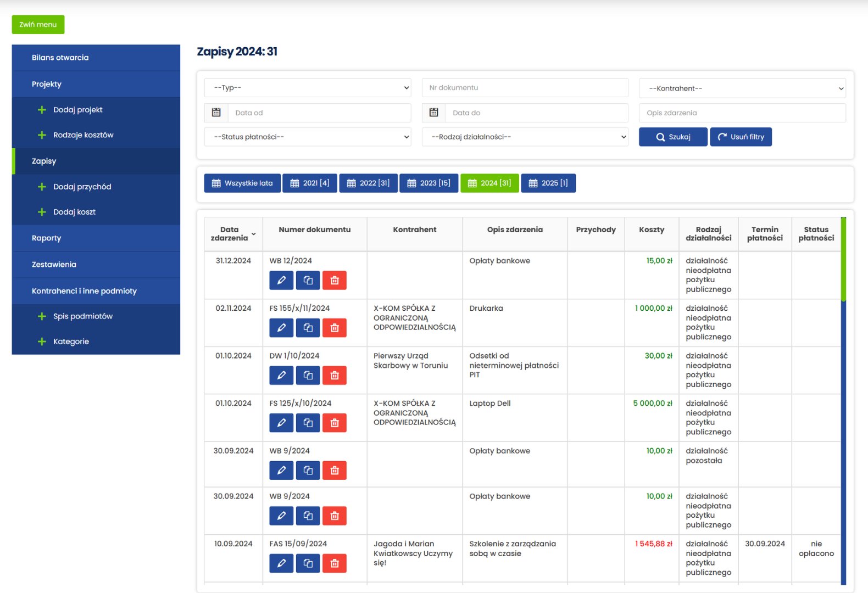Click the Usuń filtry button
Screen dimensions: 868x593
click(x=741, y=137)
